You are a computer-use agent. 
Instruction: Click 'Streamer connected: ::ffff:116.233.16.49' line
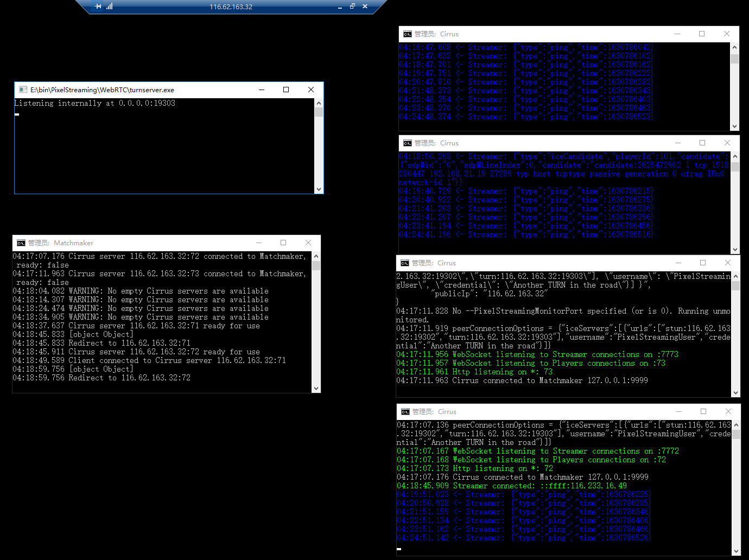click(x=512, y=486)
